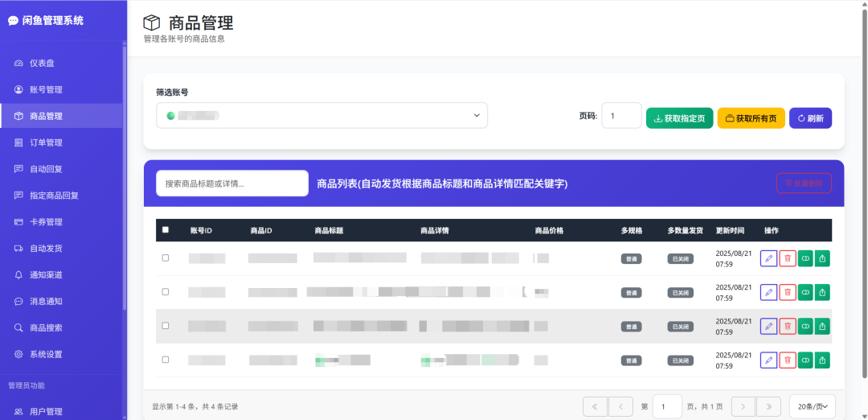The image size is (868, 420).
Task: Click first row's 普通 multi-spec badge
Action: click(x=631, y=259)
